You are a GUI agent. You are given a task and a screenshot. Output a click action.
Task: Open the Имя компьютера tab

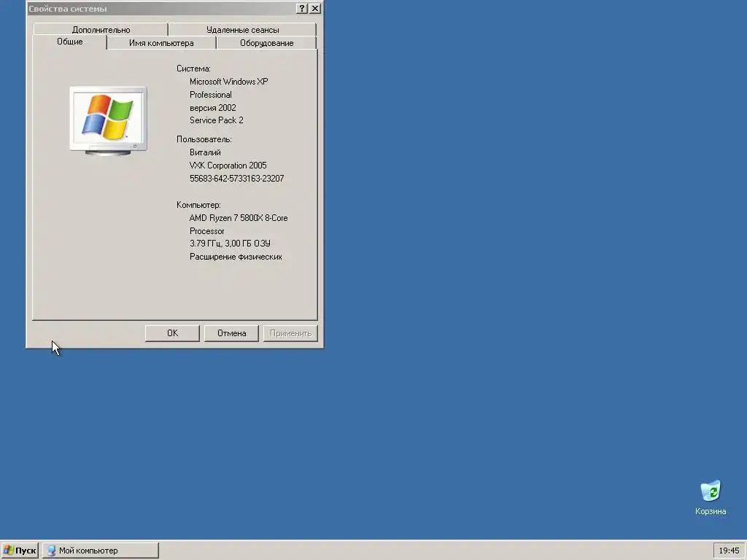point(161,43)
